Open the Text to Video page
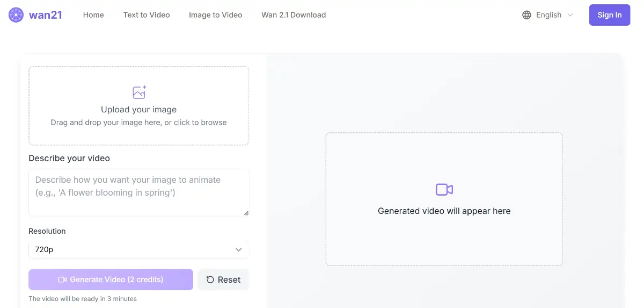The image size is (644, 308). (x=147, y=15)
